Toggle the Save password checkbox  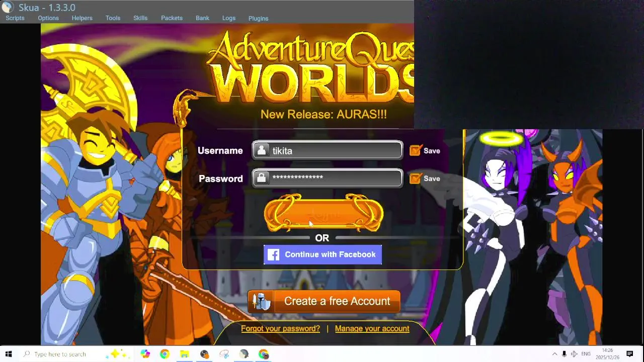point(416,178)
